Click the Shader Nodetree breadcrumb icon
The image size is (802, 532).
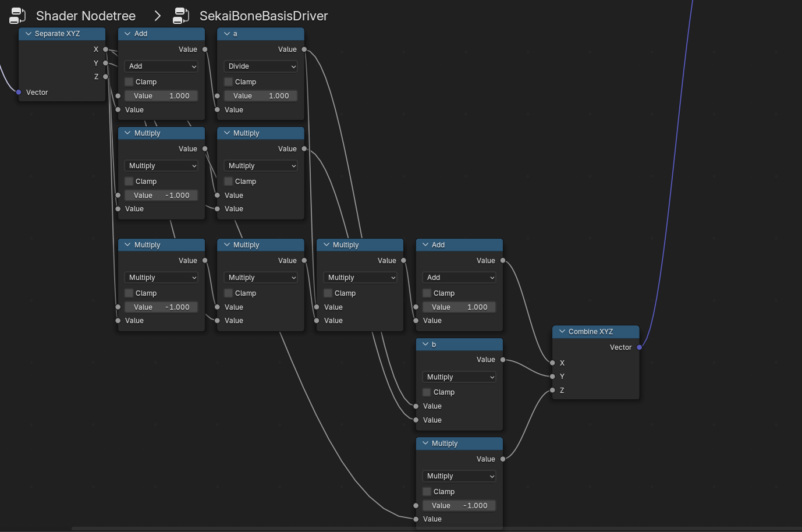(x=17, y=16)
